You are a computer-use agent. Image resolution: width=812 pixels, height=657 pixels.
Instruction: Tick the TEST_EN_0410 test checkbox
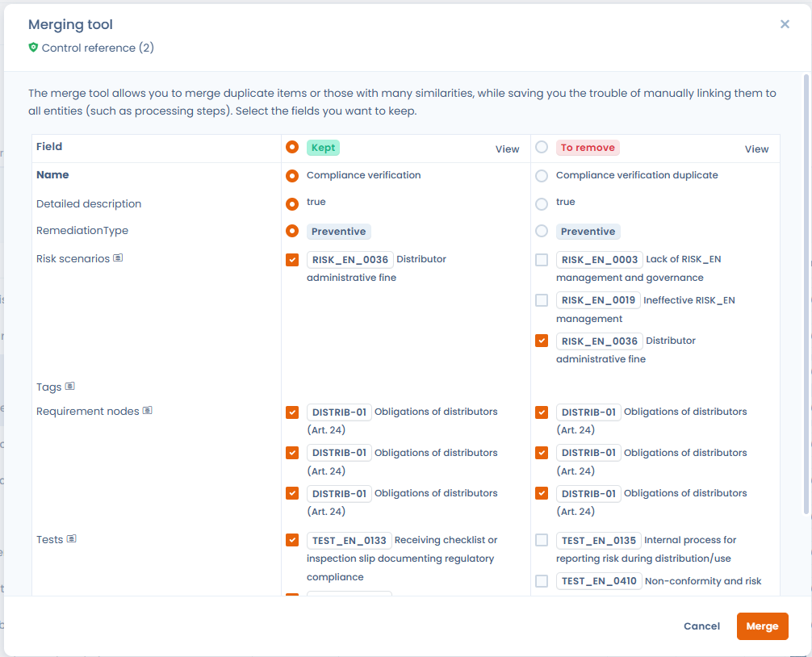542,581
